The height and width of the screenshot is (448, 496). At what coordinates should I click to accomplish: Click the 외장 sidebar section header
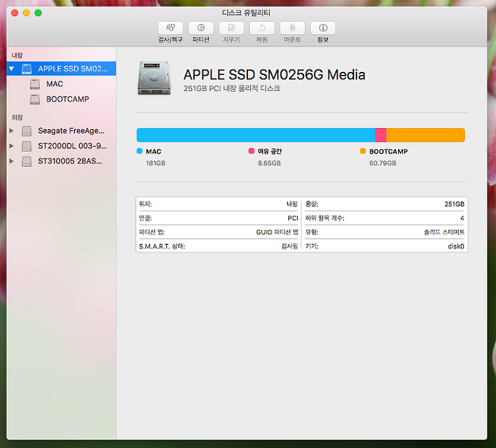17,117
